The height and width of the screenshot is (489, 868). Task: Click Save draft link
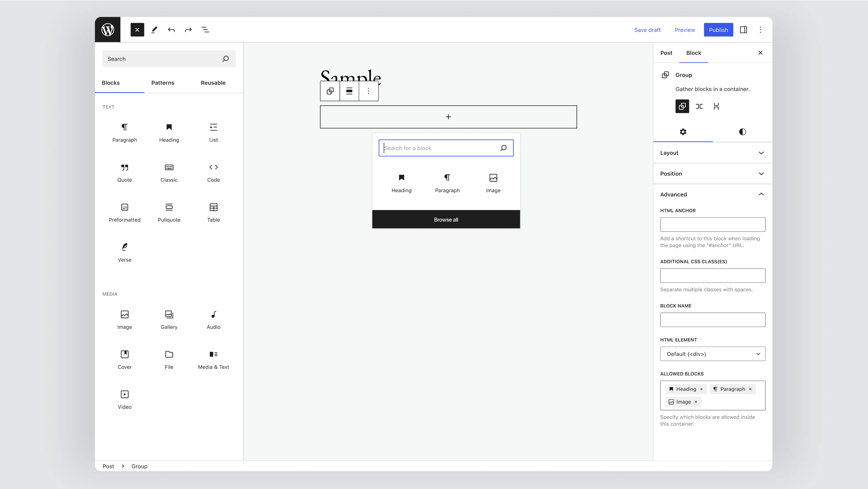(x=647, y=30)
